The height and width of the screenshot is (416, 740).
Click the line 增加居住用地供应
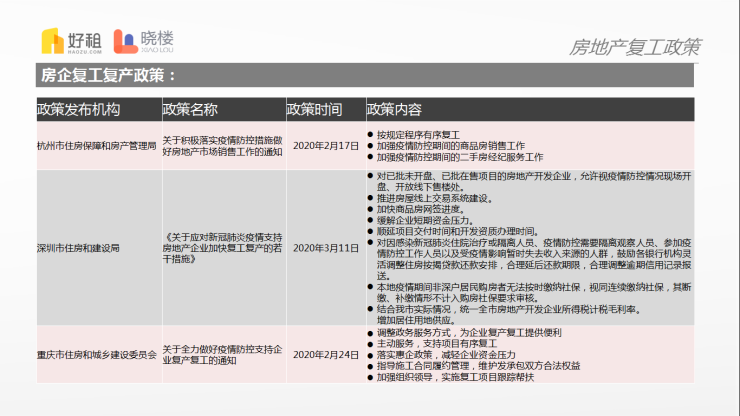point(417,320)
